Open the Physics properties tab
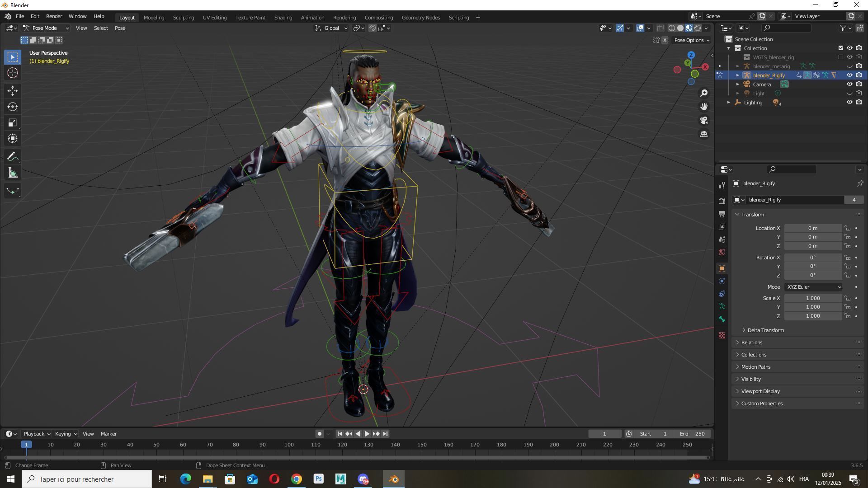868x488 pixels. click(722, 281)
